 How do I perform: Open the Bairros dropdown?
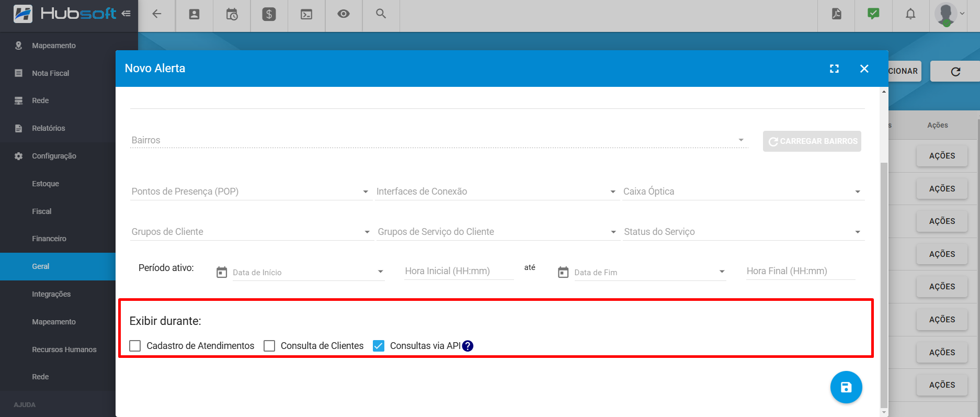pyautogui.click(x=439, y=140)
